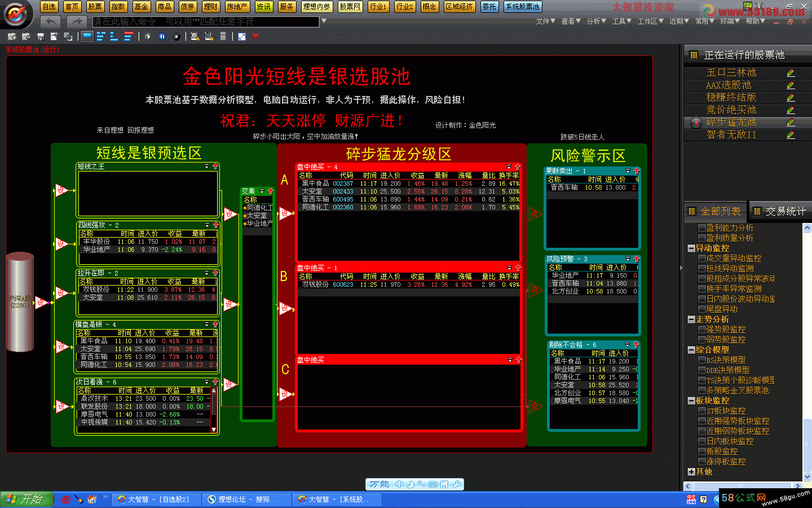
Task: Select the red-topped layout icon
Action: pyautogui.click(x=129, y=36)
